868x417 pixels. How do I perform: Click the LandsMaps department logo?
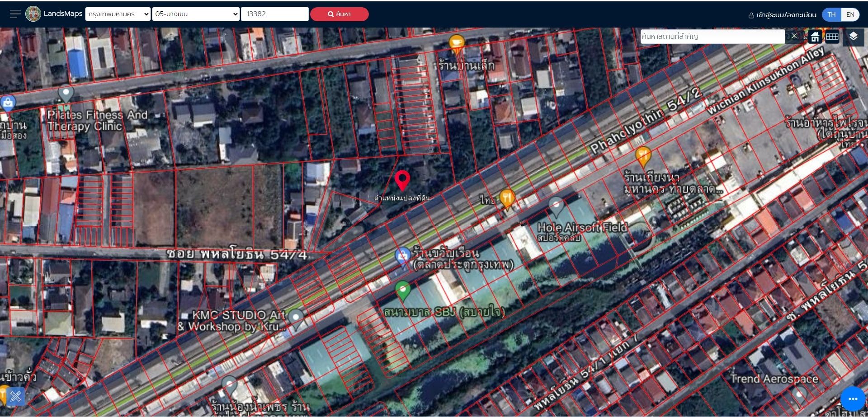click(33, 14)
